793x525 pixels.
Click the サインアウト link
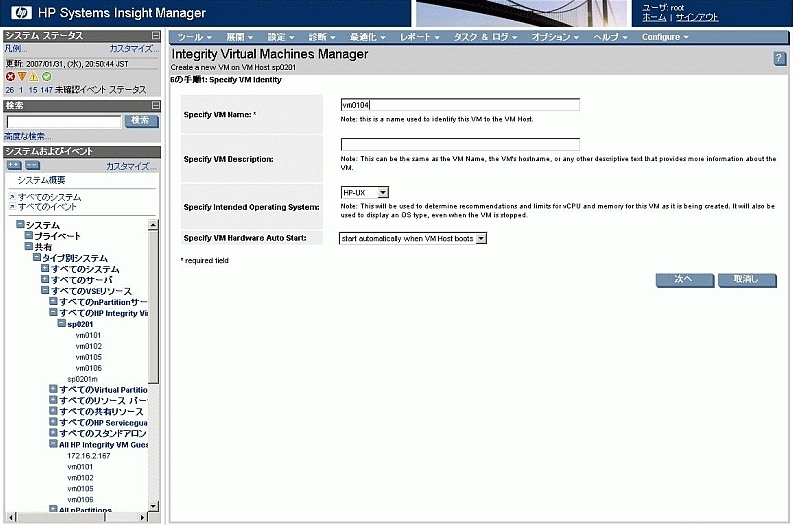(697, 17)
